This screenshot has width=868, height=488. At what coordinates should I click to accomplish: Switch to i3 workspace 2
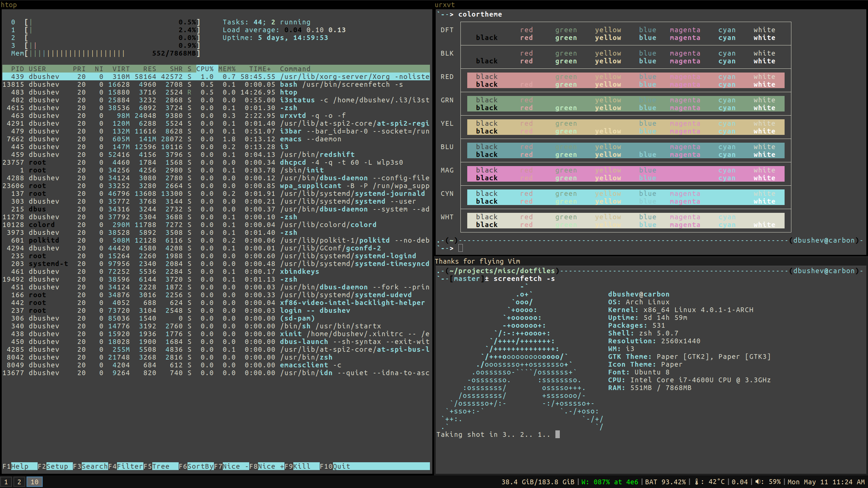coord(19,482)
